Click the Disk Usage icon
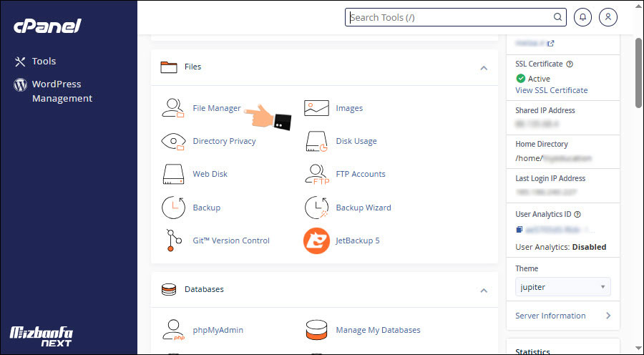 316,141
